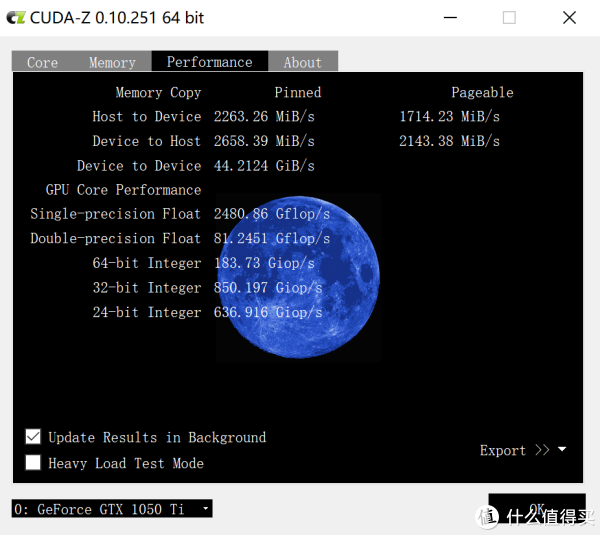The height and width of the screenshot is (535, 600).
Task: Click the 2480.86 Gflop/s value
Action: coord(272,214)
